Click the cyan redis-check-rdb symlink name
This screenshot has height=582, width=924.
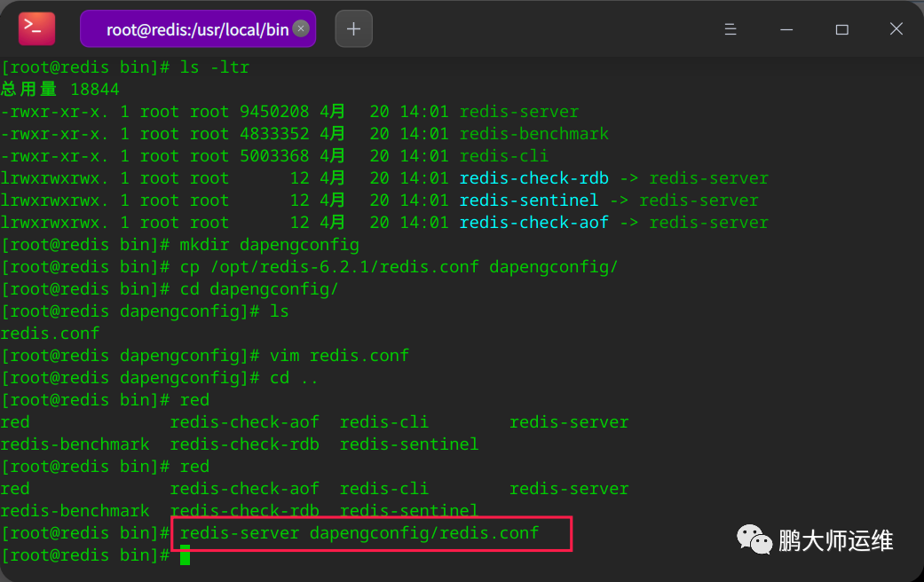tap(533, 178)
